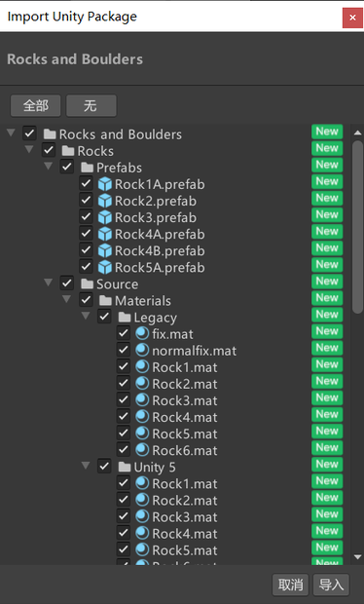Select the Rock3.prefab tree entry

[x=156, y=217]
